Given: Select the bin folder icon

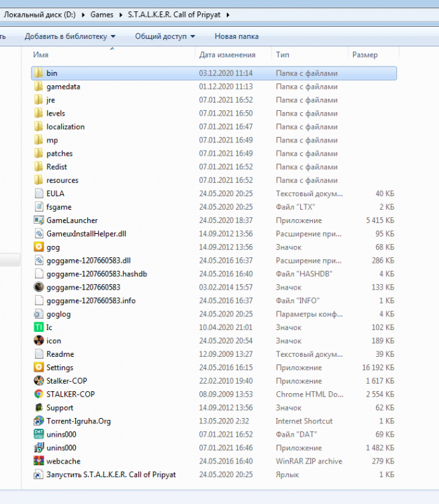Looking at the screenshot, I should (x=38, y=73).
